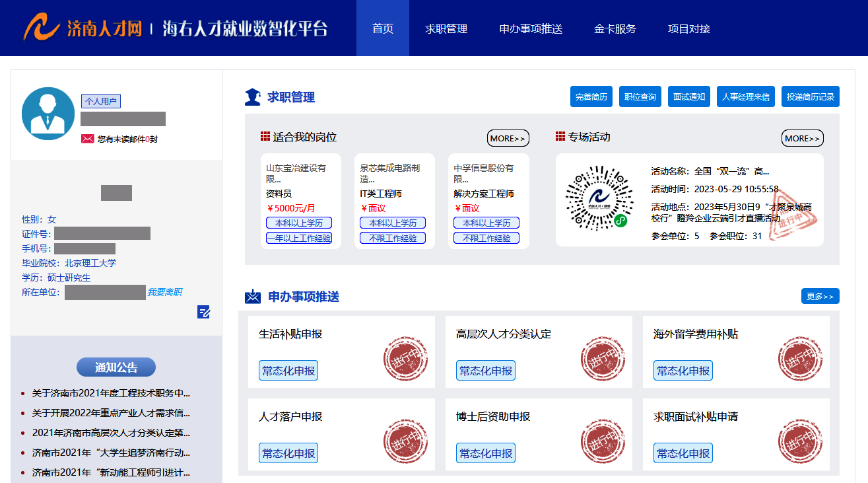The width and height of the screenshot is (868, 483).
Task: Expand MORE for 专场活动
Action: pos(803,138)
